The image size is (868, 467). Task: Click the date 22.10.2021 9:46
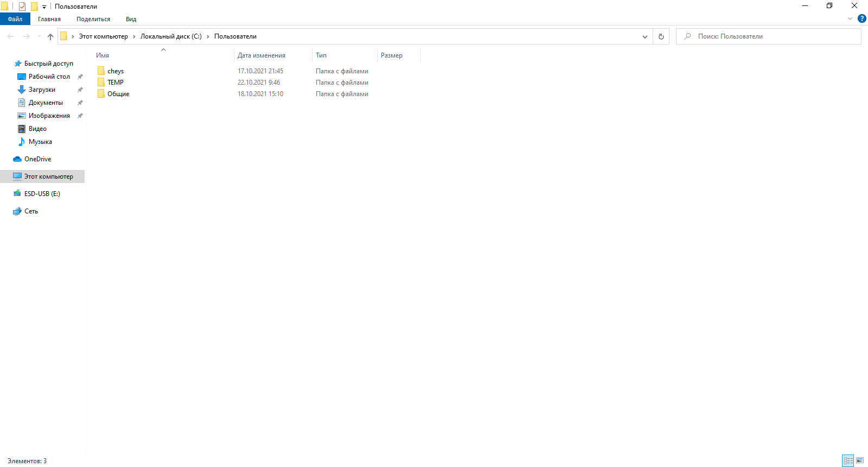pos(259,83)
